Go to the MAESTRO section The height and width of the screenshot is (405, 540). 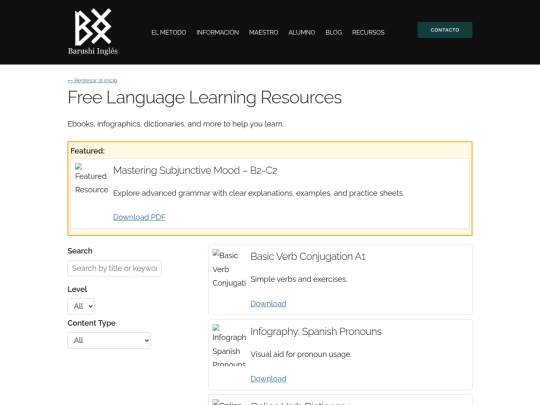[263, 32]
